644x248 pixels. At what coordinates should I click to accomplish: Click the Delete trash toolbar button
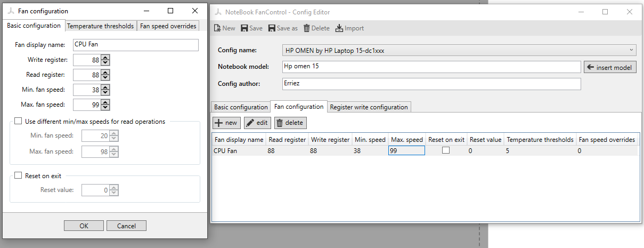pyautogui.click(x=316, y=28)
